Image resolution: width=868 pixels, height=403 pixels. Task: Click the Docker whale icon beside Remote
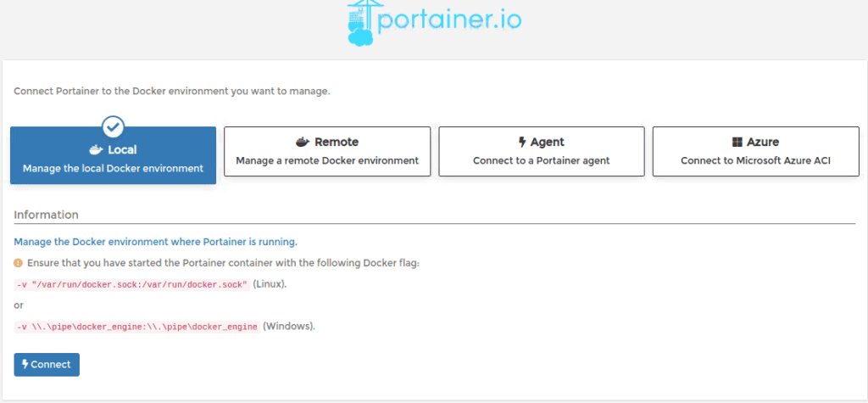(302, 143)
